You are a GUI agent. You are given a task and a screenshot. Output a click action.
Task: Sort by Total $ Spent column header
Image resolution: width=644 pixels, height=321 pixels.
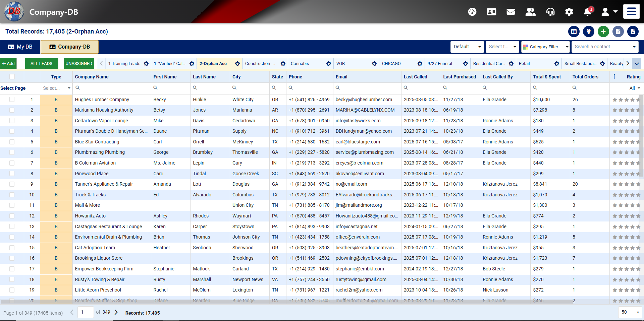click(x=547, y=77)
